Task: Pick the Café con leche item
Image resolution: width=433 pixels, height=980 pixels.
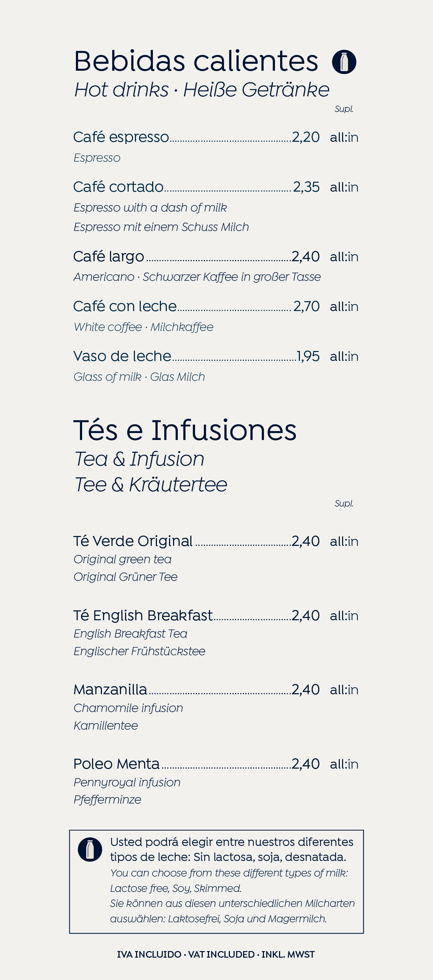Action: (x=125, y=307)
